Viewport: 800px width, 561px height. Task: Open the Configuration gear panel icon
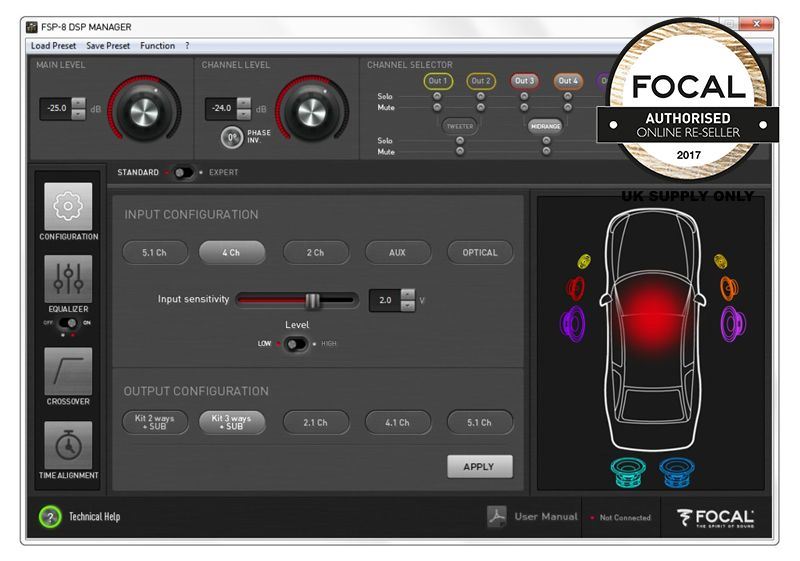coord(68,206)
